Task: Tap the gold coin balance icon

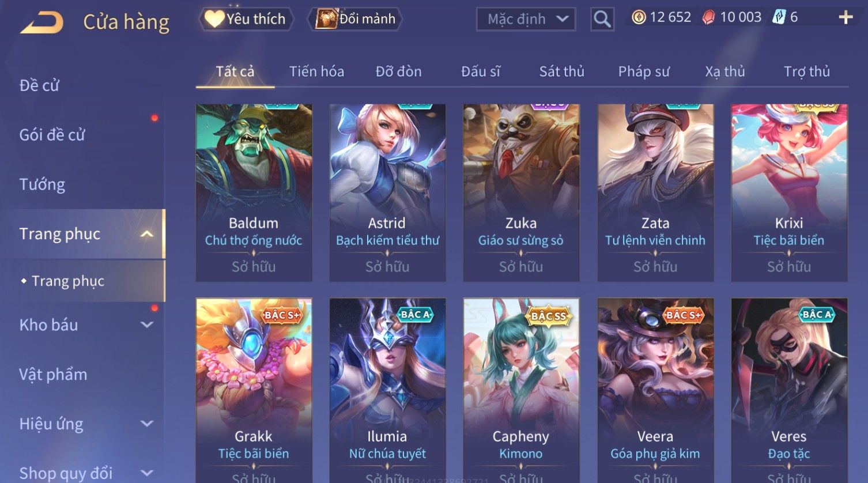Action: click(x=639, y=17)
